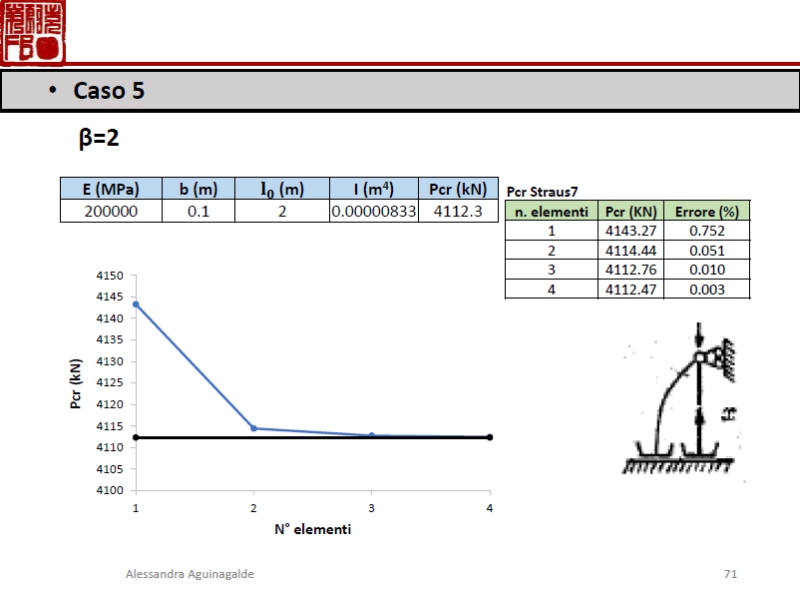Click the 'Pcr Straus7' table caption
800x600 pixels.
point(542,191)
